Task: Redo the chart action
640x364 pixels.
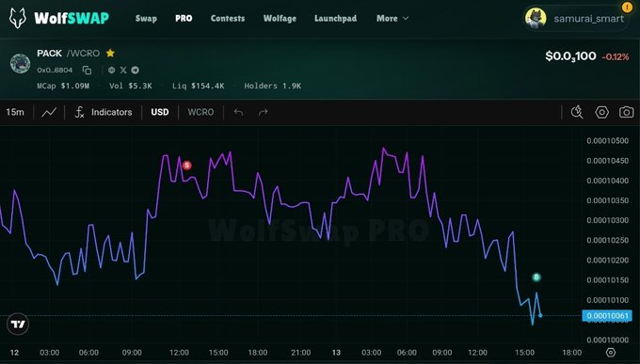Action: point(264,112)
